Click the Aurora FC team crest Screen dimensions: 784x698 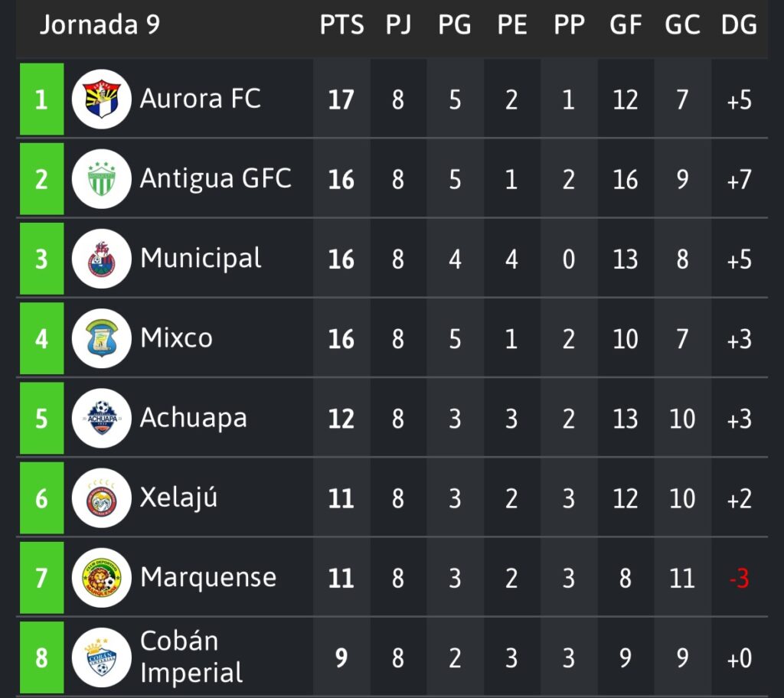(x=101, y=99)
